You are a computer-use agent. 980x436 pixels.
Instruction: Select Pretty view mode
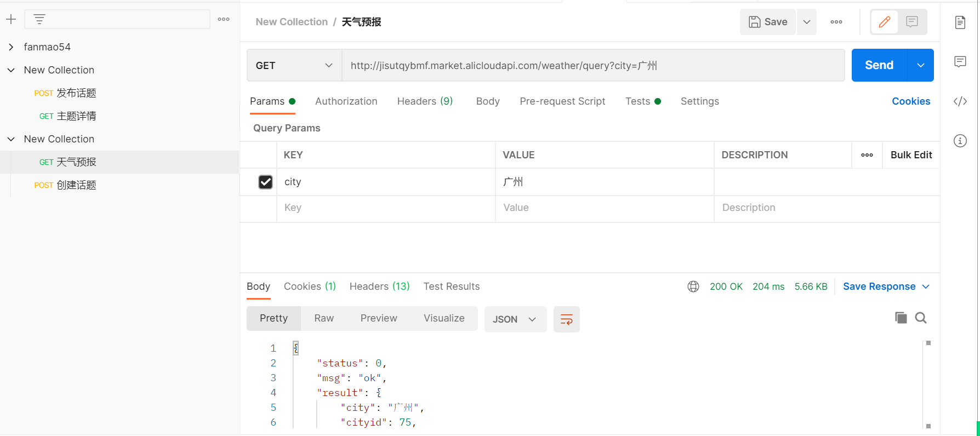[x=274, y=318]
